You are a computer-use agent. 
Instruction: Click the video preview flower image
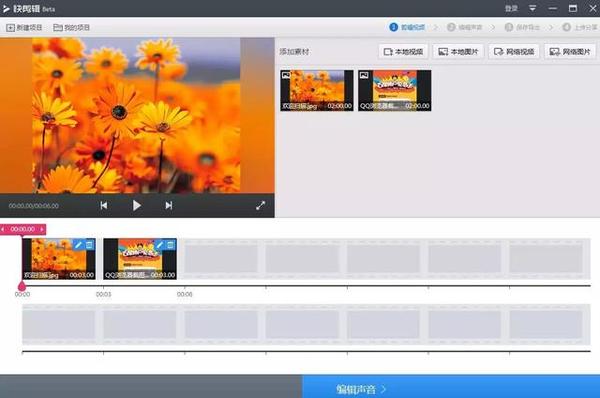[136, 115]
